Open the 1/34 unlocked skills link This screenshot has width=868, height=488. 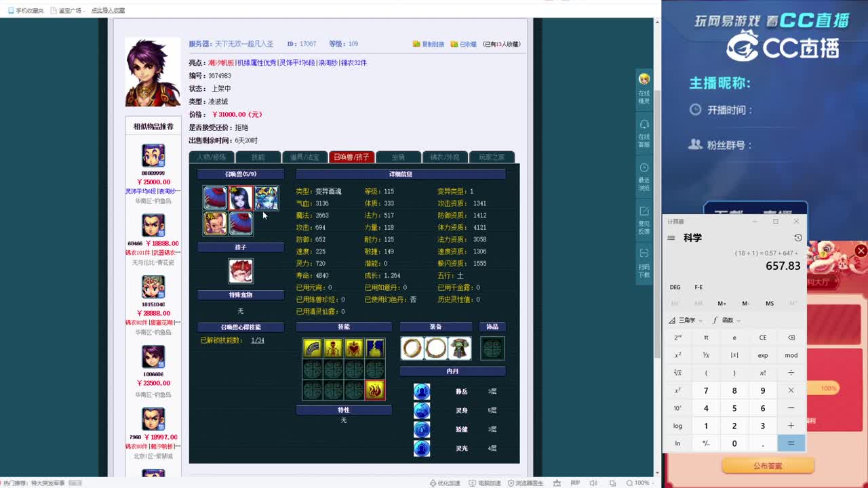click(x=258, y=340)
